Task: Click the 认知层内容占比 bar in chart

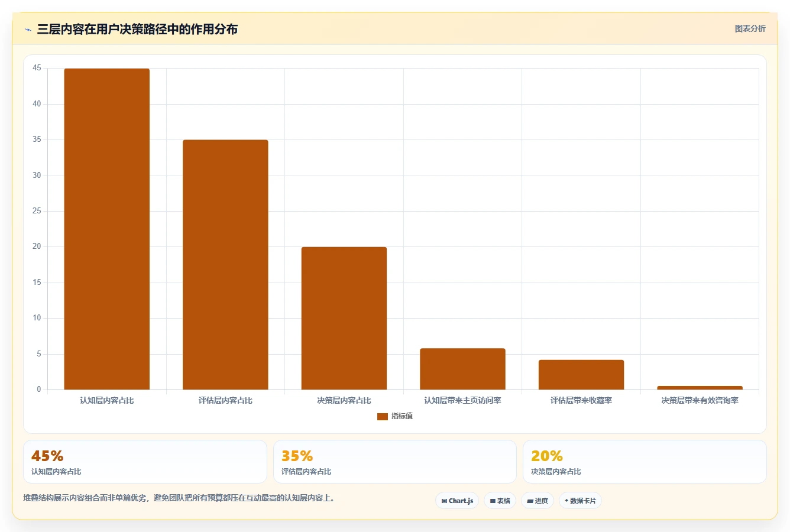Action: coord(107,229)
